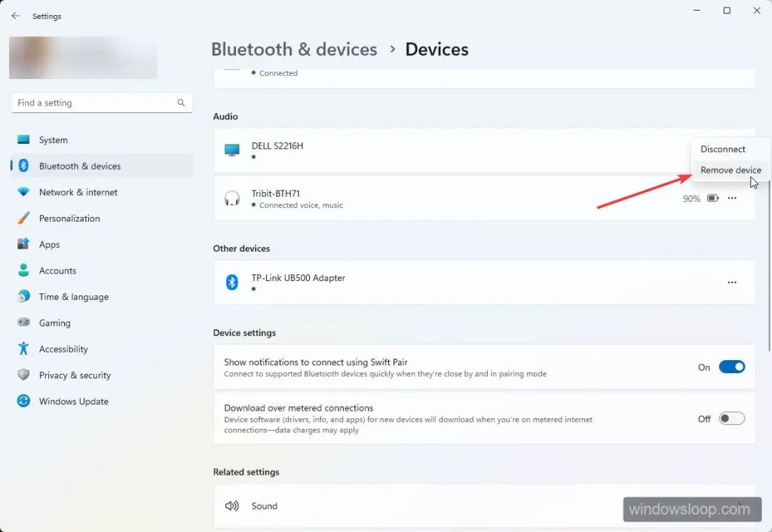The height and width of the screenshot is (532, 772).
Task: Open Accessibility using its sidebar icon
Action: [22, 349]
